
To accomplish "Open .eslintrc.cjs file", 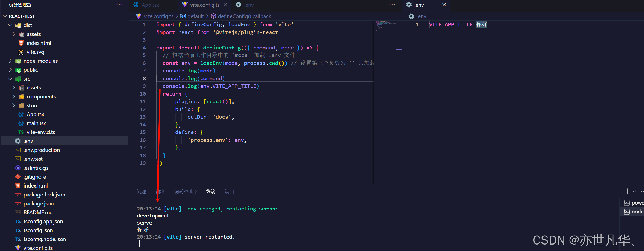I will coord(36,168).
